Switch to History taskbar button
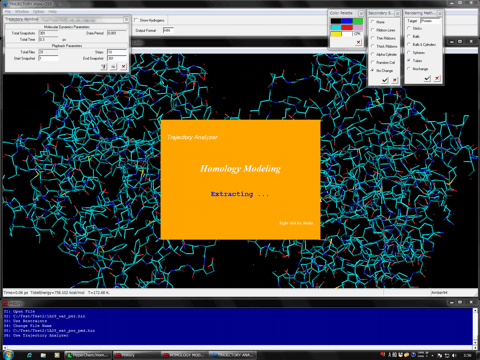This screenshot has height=360, width=480. point(136,355)
